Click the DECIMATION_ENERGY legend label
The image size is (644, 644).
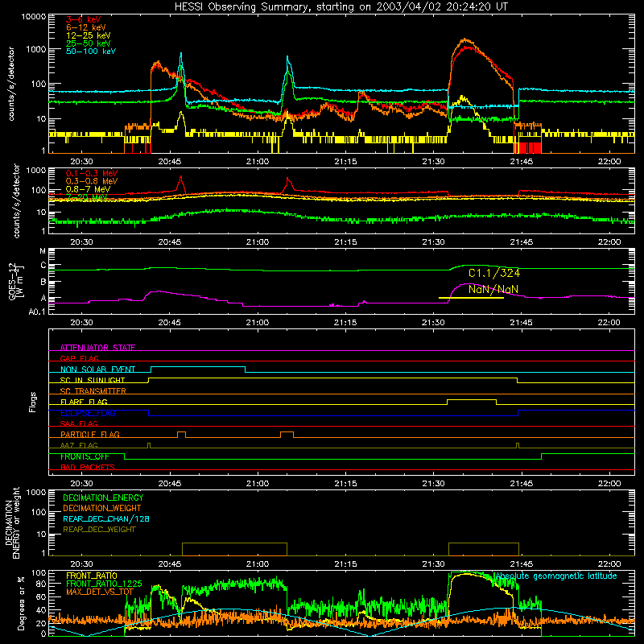[x=103, y=497]
